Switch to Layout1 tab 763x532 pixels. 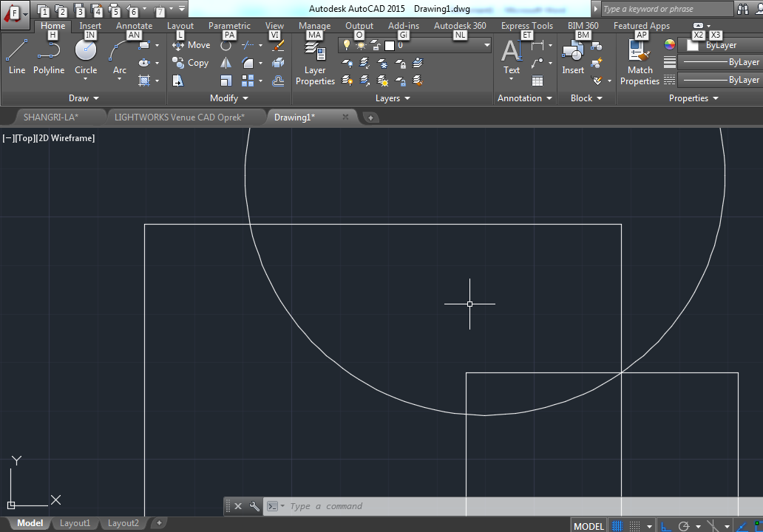click(x=75, y=523)
